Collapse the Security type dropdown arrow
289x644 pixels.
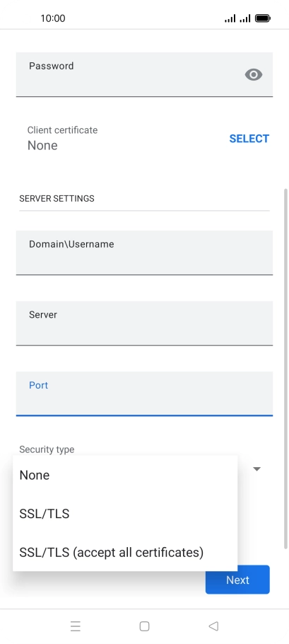(256, 469)
